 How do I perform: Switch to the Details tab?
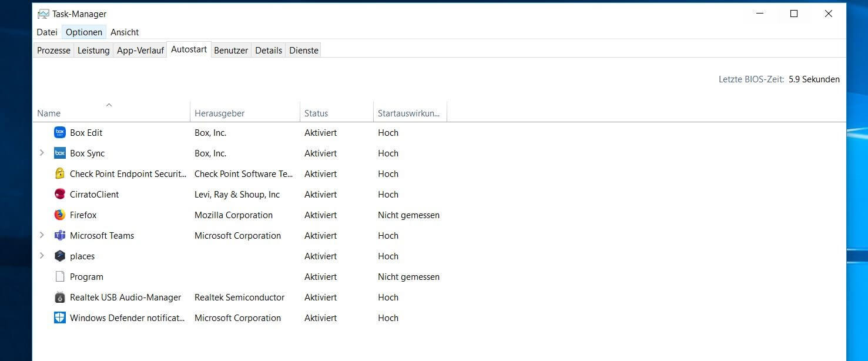click(x=269, y=50)
